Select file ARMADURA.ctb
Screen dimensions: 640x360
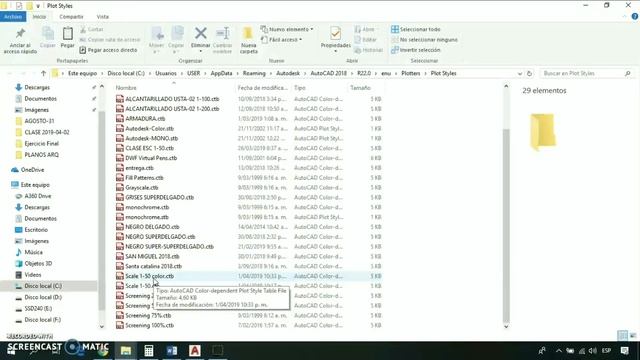(x=145, y=119)
